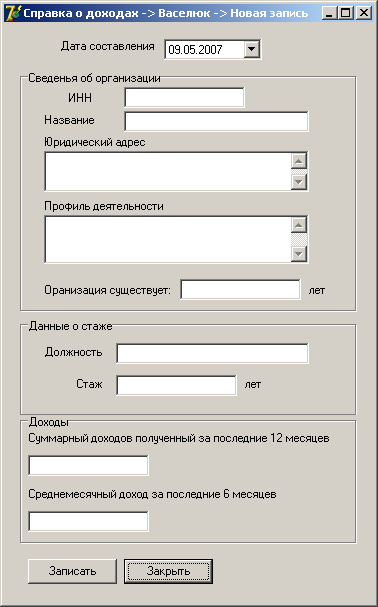Image resolution: width=378 pixels, height=607 pixels.
Task: Click the Стаж years input field
Action: click(176, 386)
